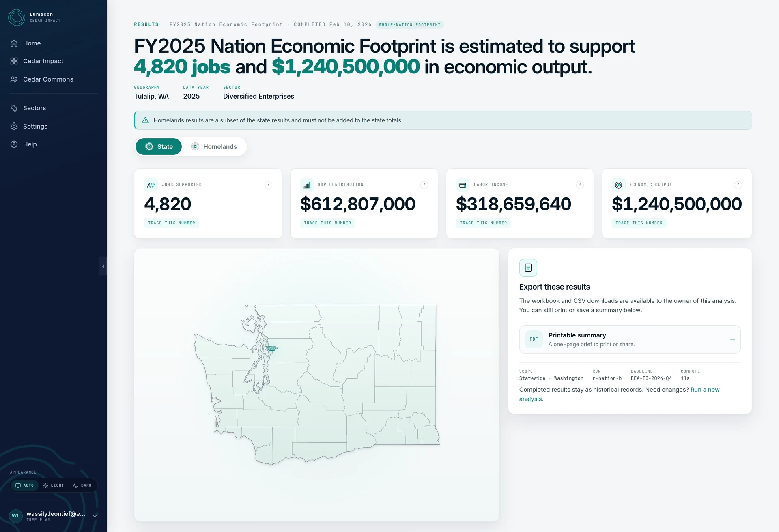
Task: Expand the wassily.leontief account menu chevron
Action: pyautogui.click(x=95, y=516)
